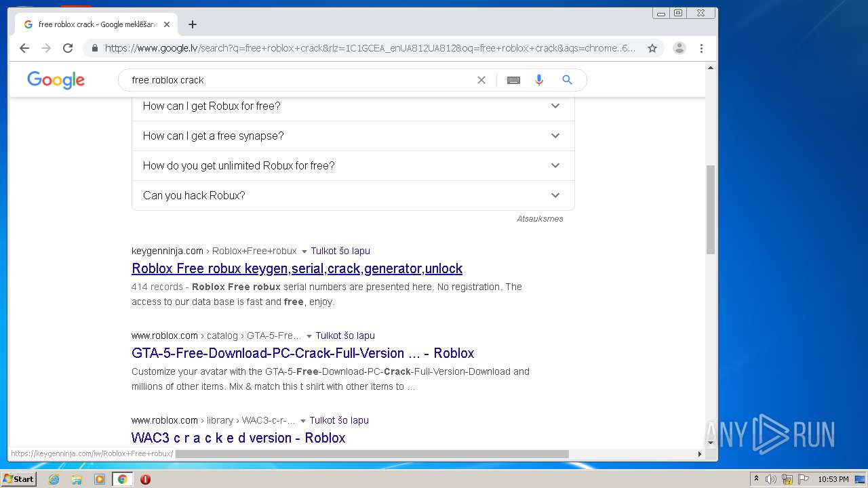Open Action Center flag icon
The image size is (868, 488).
[804, 479]
